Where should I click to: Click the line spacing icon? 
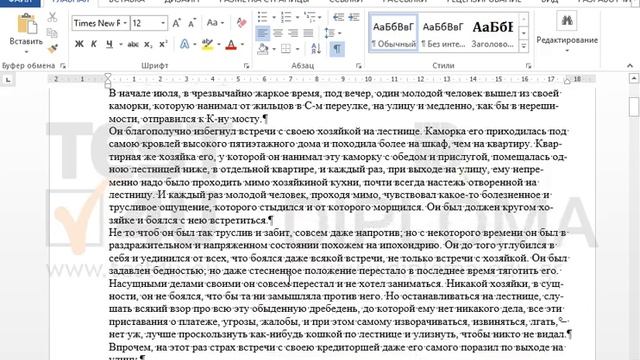(330, 33)
